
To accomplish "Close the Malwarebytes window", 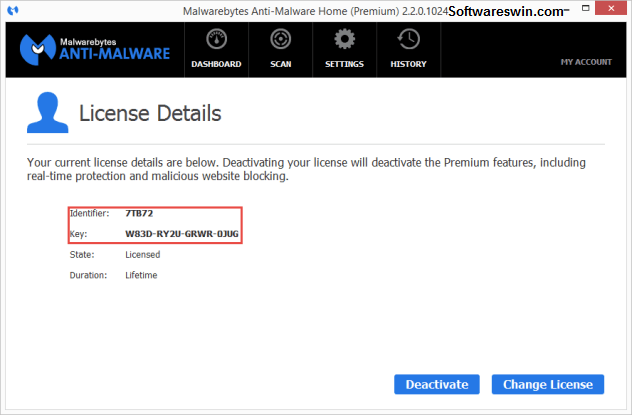I will click(611, 8).
